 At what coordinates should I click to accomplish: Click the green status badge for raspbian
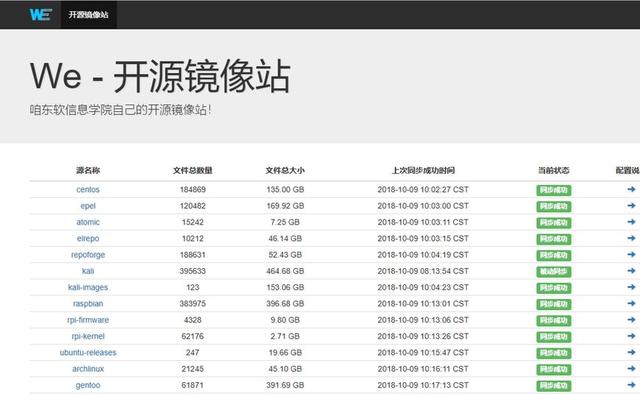tap(553, 304)
